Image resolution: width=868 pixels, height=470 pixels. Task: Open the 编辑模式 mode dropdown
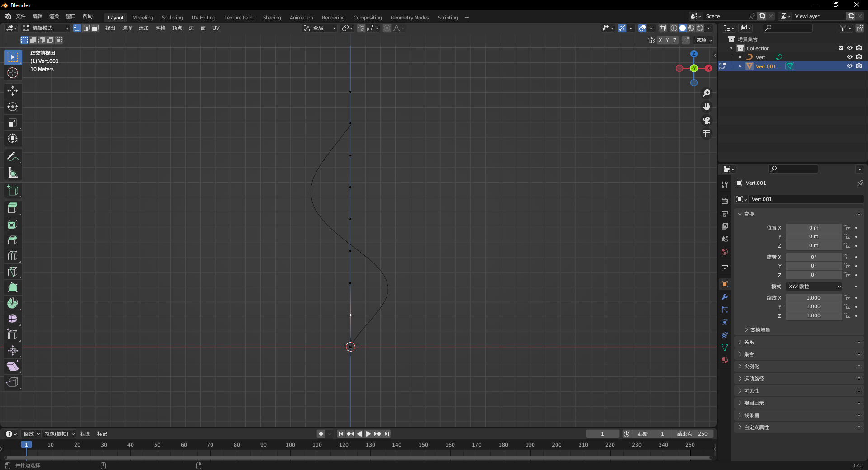coord(46,28)
